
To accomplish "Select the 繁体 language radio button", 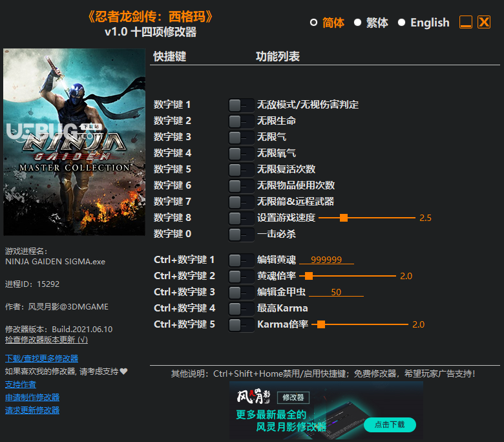I will click(x=357, y=23).
